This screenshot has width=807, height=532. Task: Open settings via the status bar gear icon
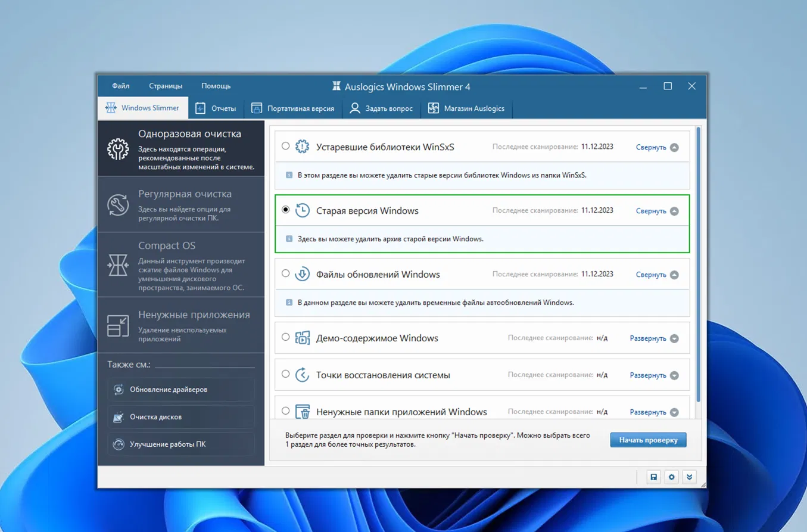coord(672,477)
